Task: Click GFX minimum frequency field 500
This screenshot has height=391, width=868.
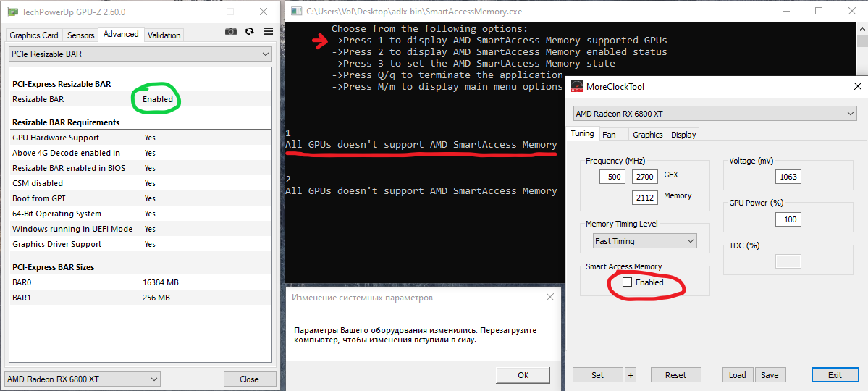Action: tap(612, 177)
